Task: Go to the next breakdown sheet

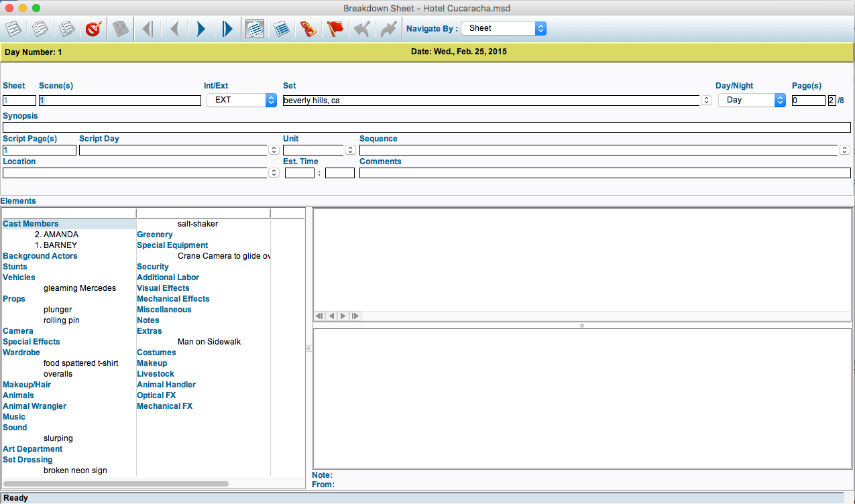Action: 201,29
